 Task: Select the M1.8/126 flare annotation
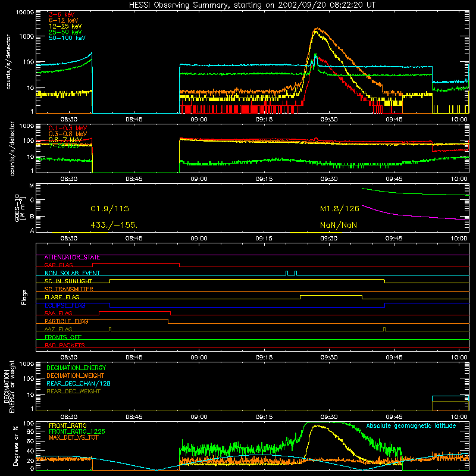click(x=340, y=209)
